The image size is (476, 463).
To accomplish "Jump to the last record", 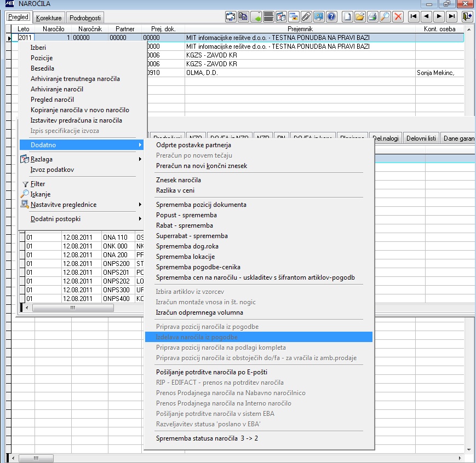I will pos(452,16).
